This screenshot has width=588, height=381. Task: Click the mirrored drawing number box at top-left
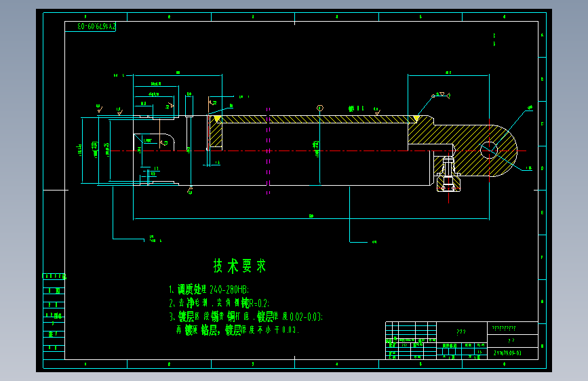pos(90,26)
